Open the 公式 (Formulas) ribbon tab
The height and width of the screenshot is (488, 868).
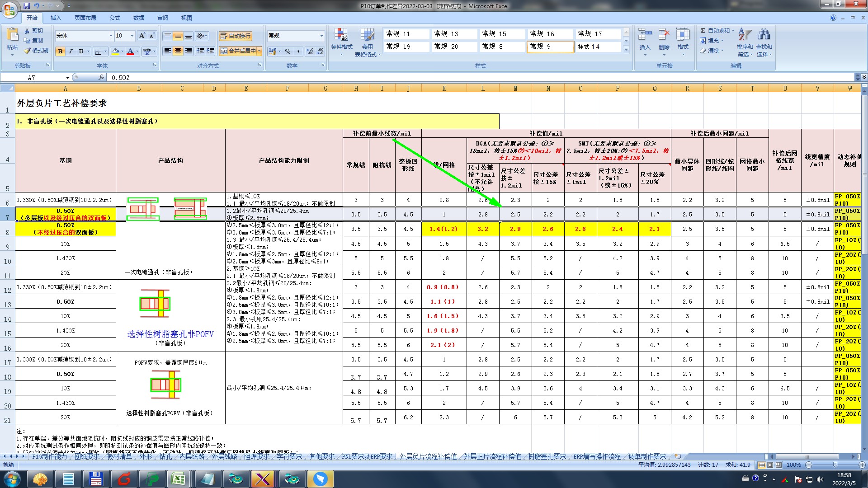[115, 18]
